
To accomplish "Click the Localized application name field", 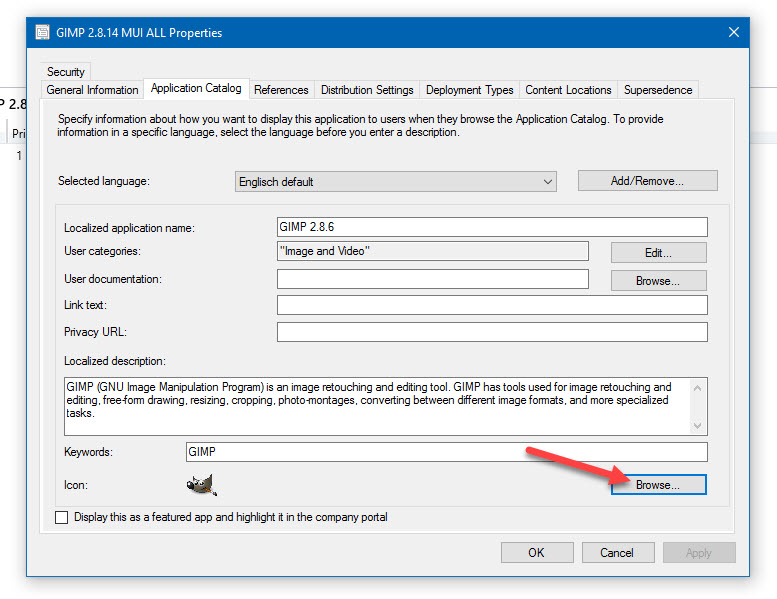I will [x=492, y=227].
